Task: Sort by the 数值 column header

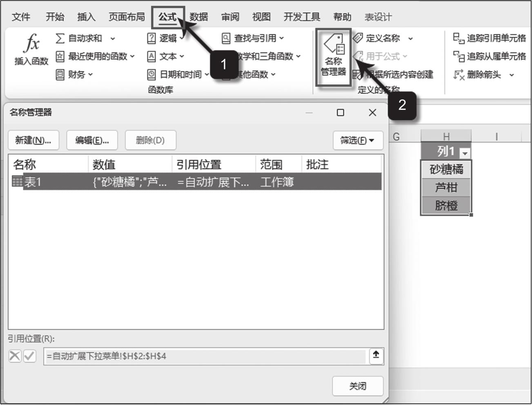Action: tap(130, 164)
